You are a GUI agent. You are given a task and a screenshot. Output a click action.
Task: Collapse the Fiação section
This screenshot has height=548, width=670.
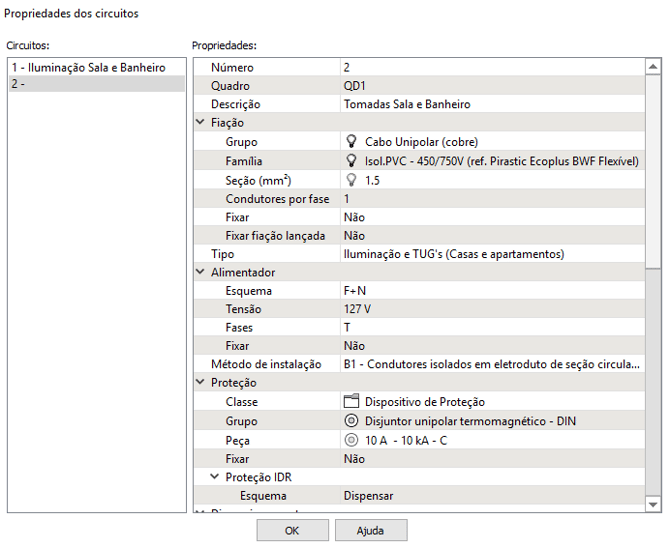click(200, 123)
